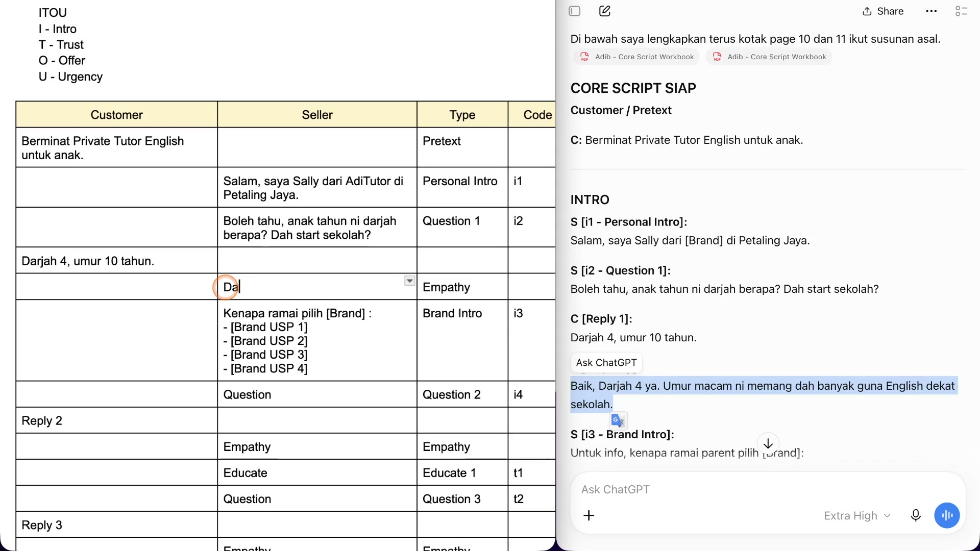Open first Adib Core Script Workbook PDF attachment

(636, 57)
